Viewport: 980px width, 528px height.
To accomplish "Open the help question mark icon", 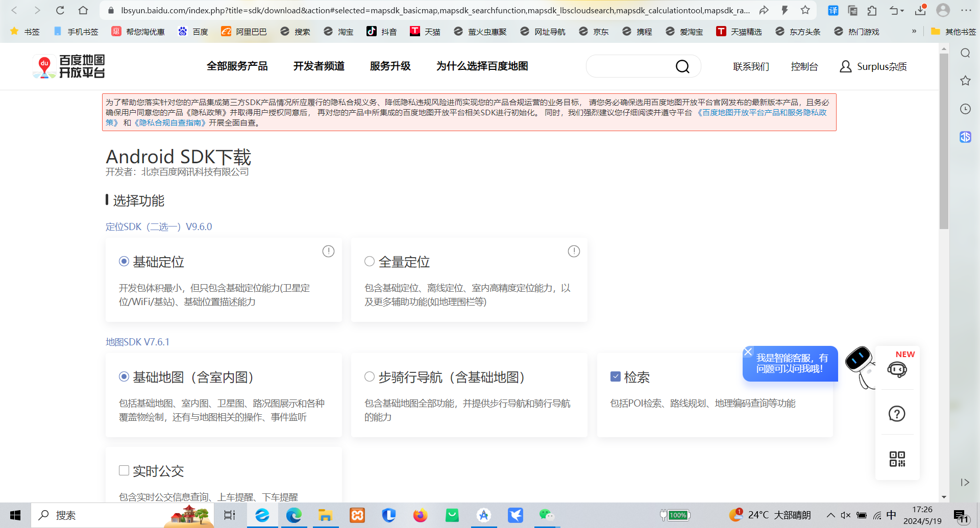I will pos(897,414).
